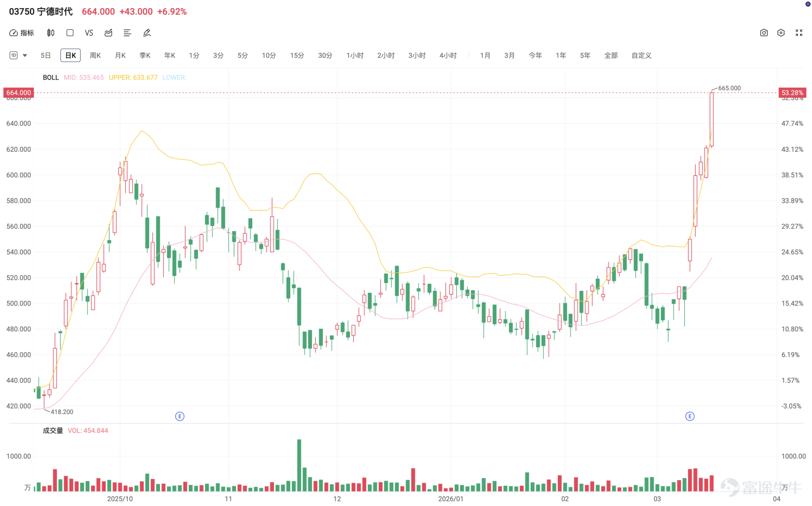Click the 418.200 low price label
Screen dimensions: 812x506
62,412
